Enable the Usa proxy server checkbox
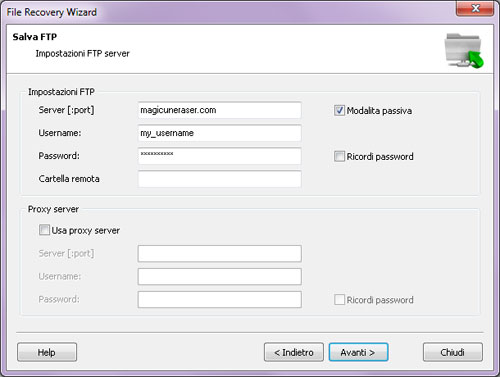The width and height of the screenshot is (500, 377). 44,230
